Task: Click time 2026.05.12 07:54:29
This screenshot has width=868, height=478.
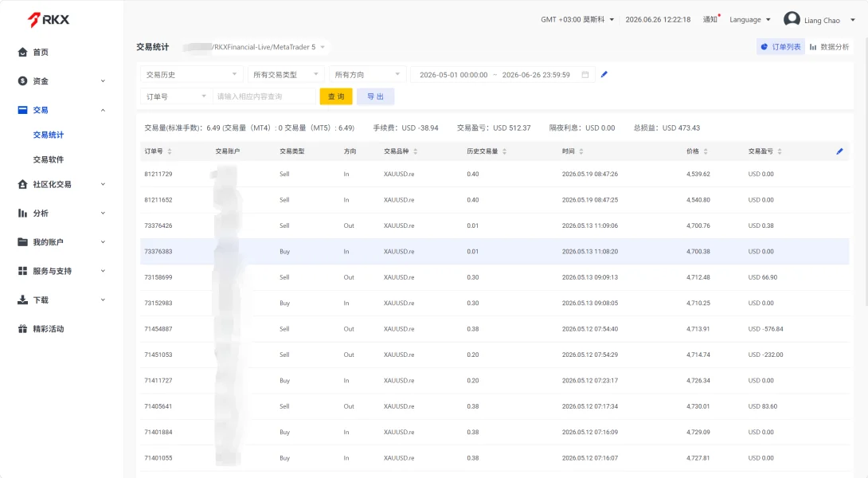Action: click(590, 355)
